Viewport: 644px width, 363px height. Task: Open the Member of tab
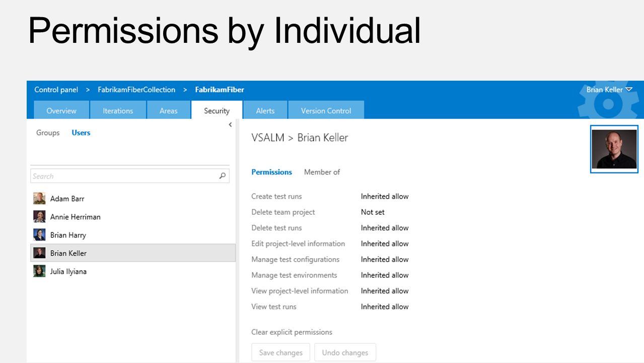click(x=322, y=172)
